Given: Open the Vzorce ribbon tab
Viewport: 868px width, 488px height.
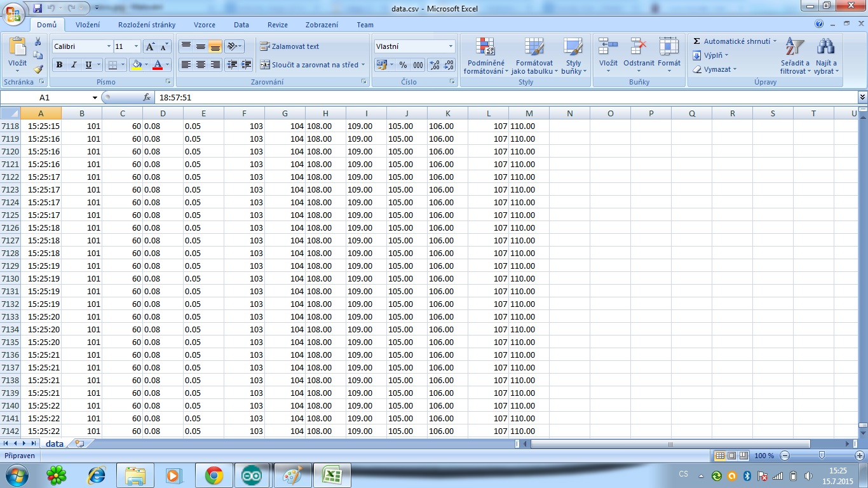Looking at the screenshot, I should pos(204,25).
